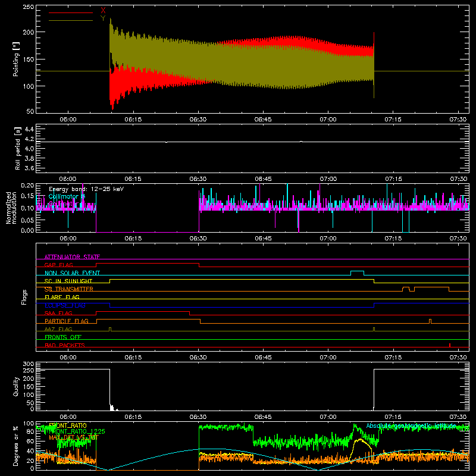
Task: Click the 250 tick on the Quality axis
Action: coord(29,370)
